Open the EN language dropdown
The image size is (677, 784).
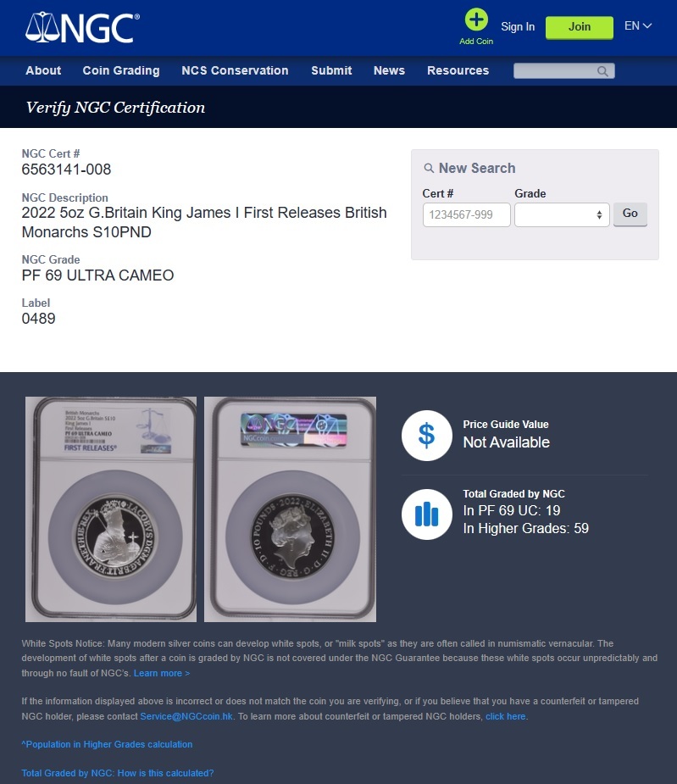click(637, 26)
